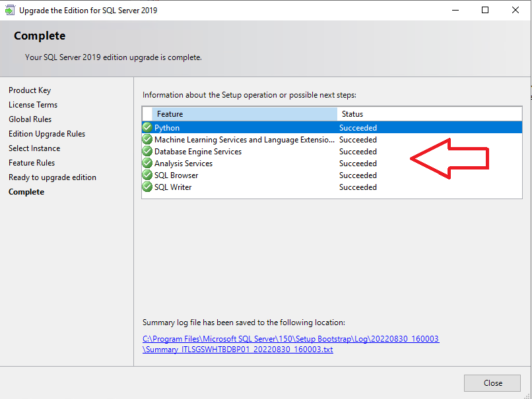Open the summary log file link
This screenshot has height=399, width=532.
[291, 344]
